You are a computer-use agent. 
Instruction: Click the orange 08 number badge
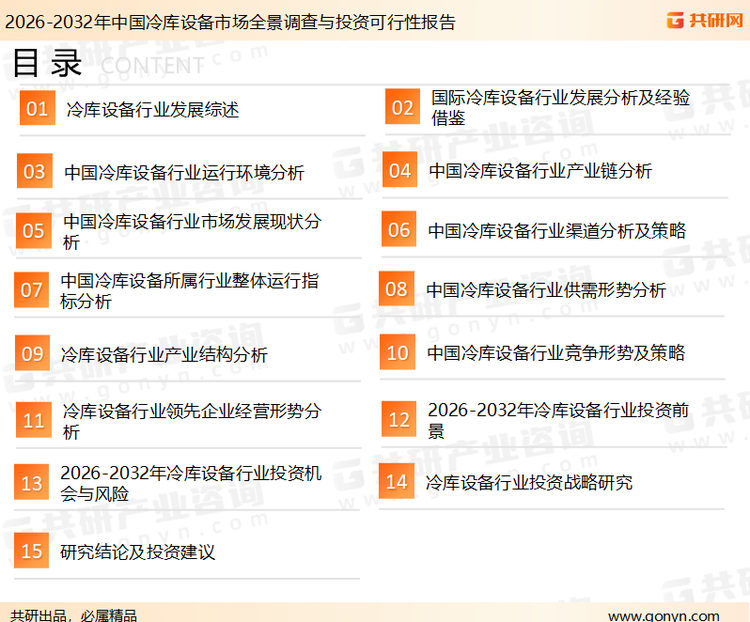(x=397, y=289)
